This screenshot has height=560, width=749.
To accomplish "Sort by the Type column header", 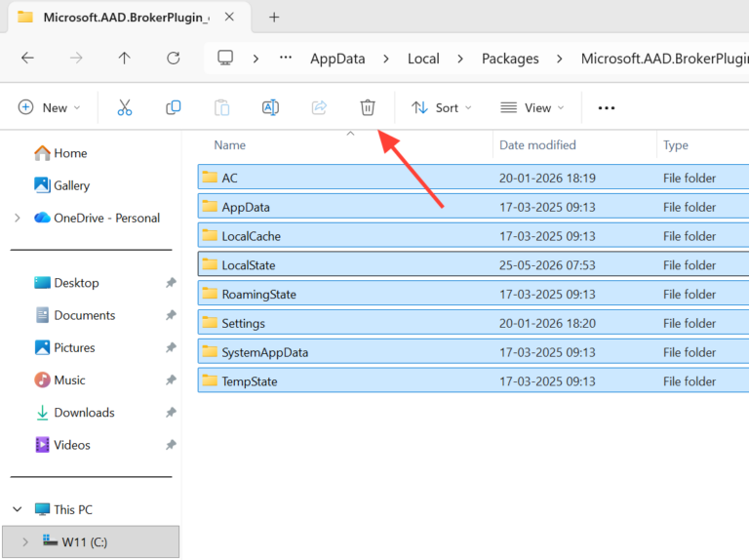I will pos(676,144).
